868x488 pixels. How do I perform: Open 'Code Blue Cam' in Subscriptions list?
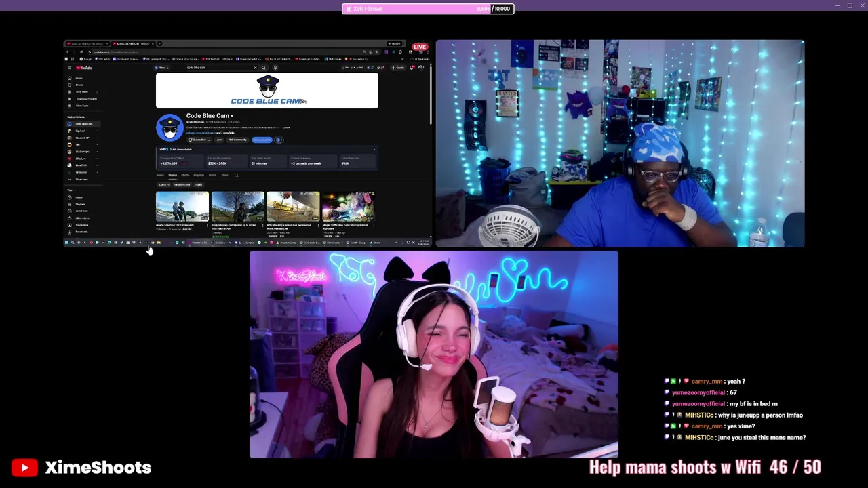pos(84,123)
